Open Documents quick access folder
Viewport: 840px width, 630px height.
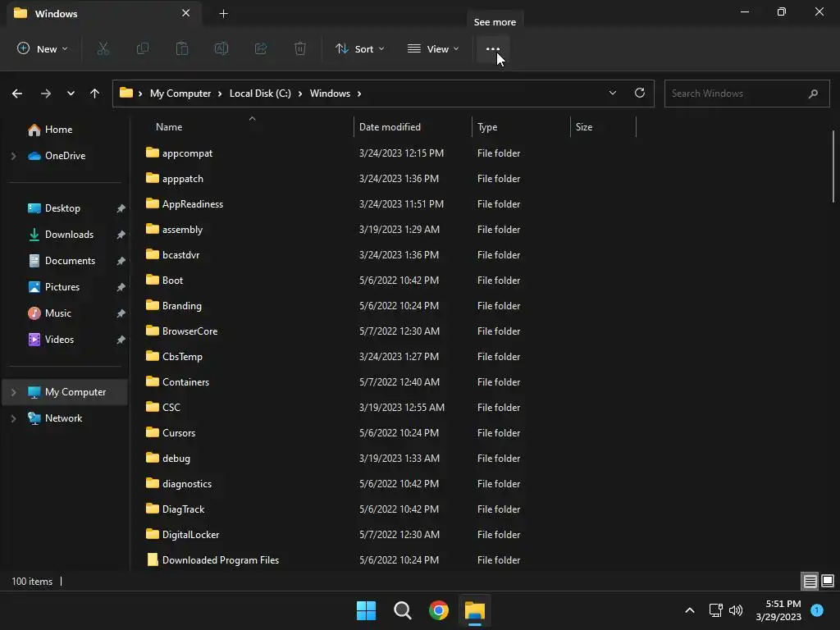tap(70, 261)
